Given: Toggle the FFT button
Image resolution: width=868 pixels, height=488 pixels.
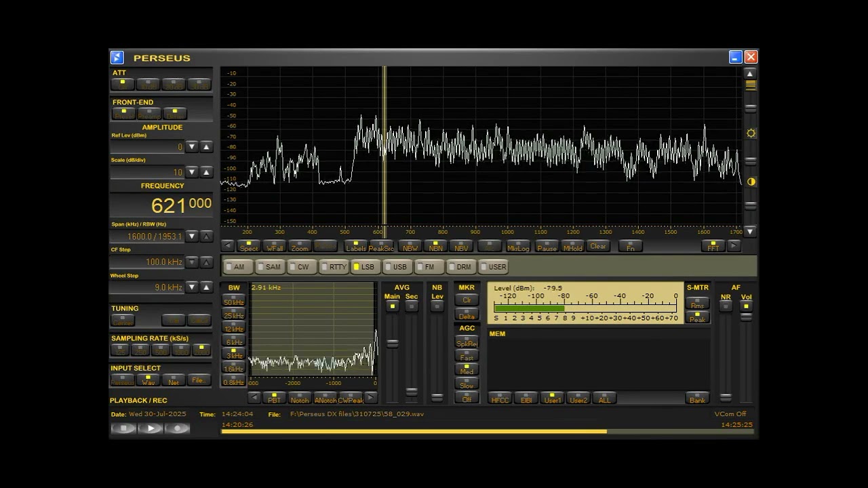Looking at the screenshot, I should pyautogui.click(x=713, y=246).
